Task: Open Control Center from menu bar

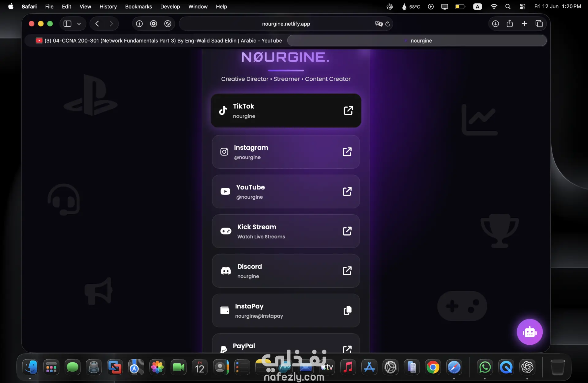Action: (x=522, y=6)
